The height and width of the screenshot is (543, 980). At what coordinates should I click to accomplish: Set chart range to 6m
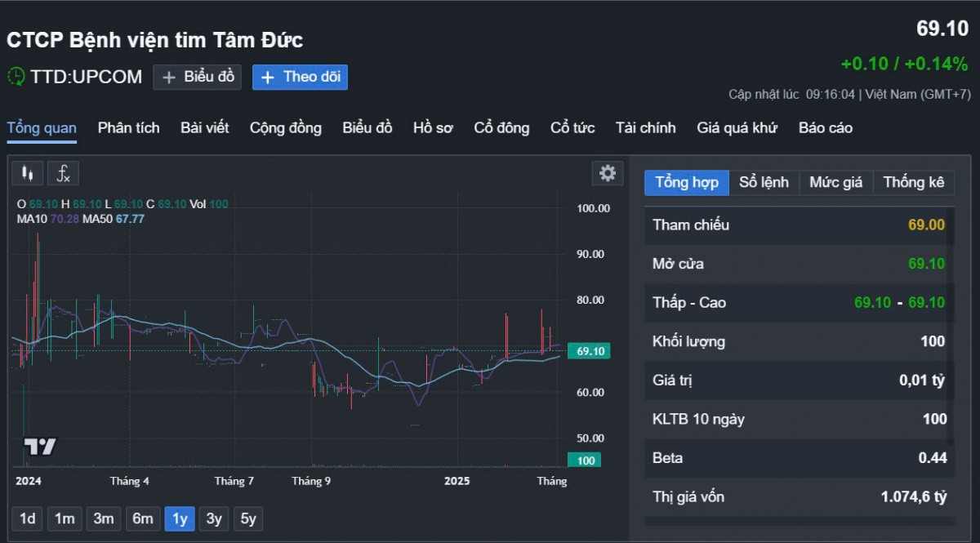142,519
